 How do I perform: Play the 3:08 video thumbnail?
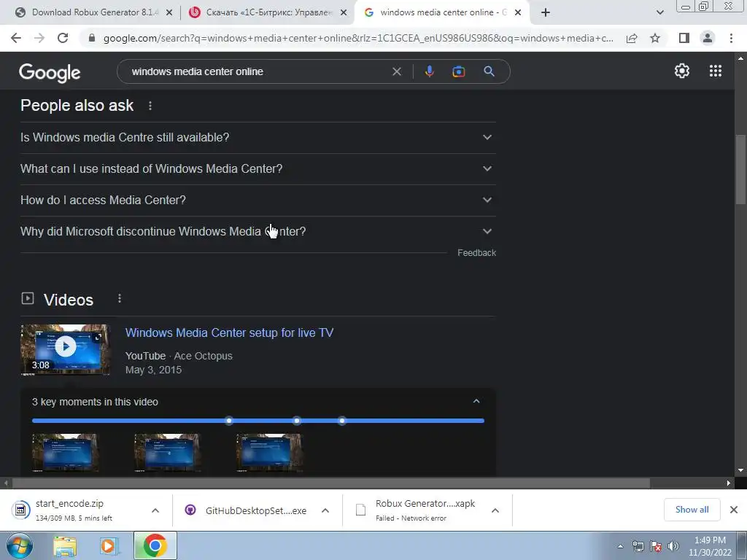(x=66, y=349)
